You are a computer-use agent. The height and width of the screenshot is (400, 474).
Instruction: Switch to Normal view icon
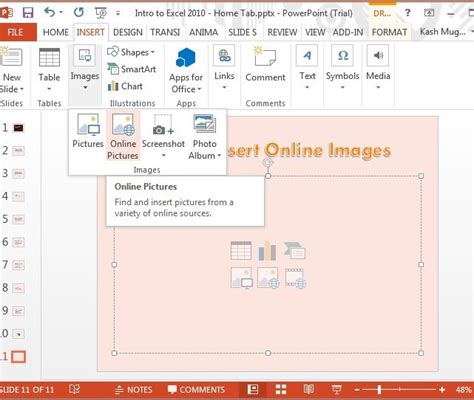pos(253,389)
